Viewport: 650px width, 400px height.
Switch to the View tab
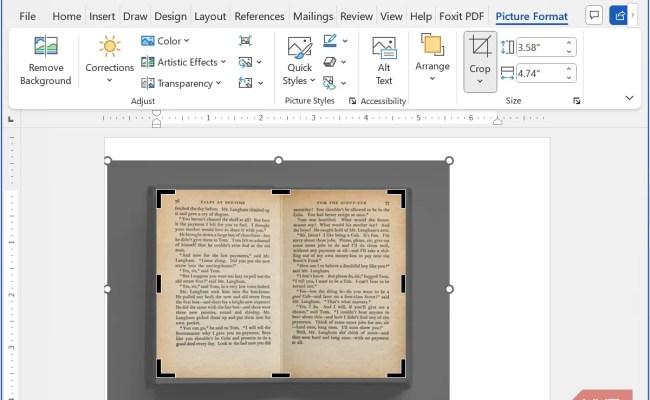click(391, 16)
